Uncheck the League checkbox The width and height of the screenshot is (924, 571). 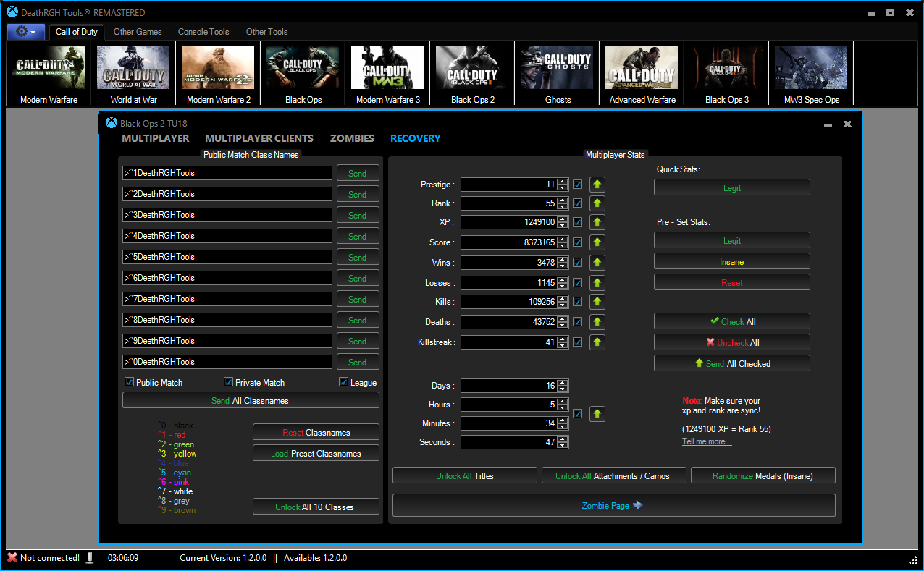pyautogui.click(x=344, y=382)
